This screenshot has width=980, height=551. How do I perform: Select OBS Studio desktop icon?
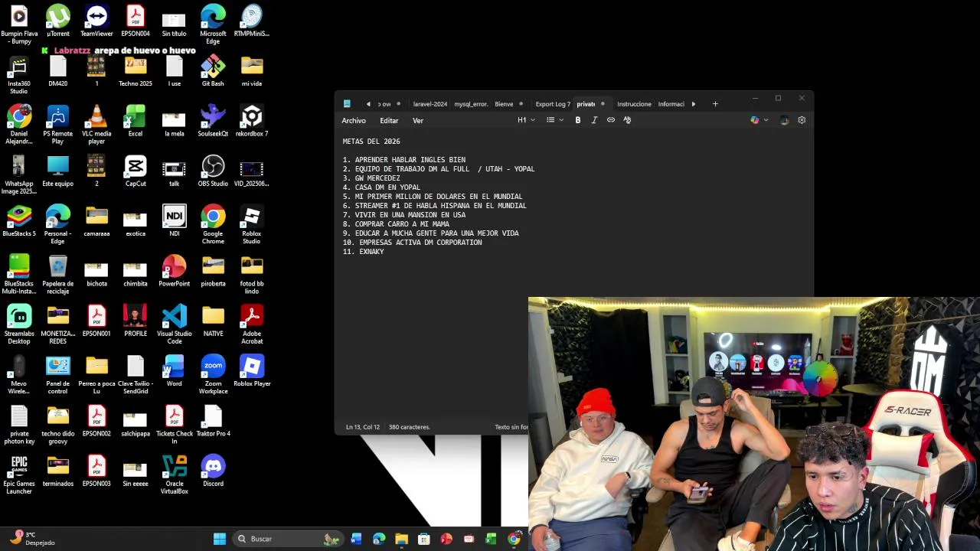213,171
